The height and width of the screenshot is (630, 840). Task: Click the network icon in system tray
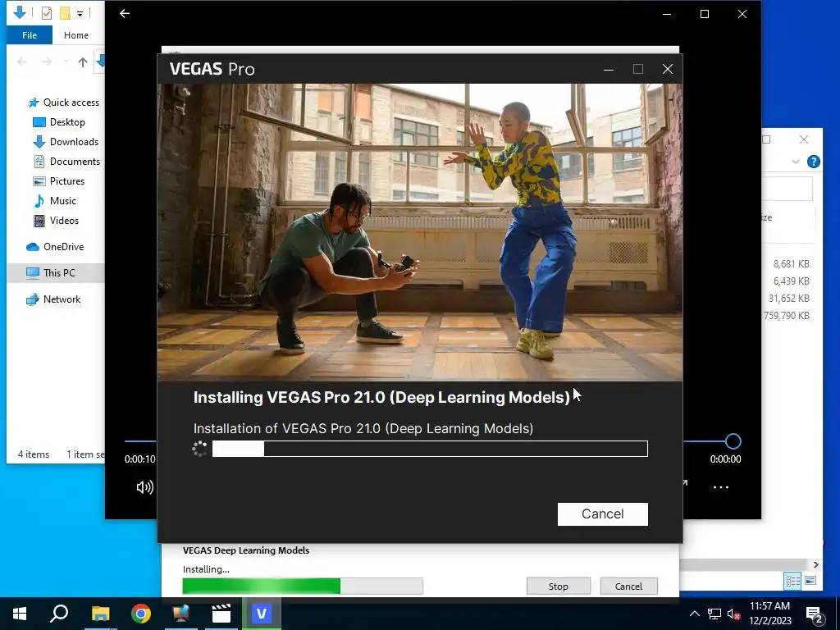(714, 614)
